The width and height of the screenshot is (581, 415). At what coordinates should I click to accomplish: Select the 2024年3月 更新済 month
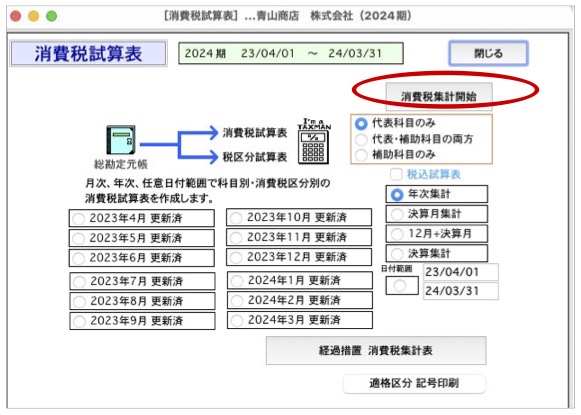click(x=300, y=320)
